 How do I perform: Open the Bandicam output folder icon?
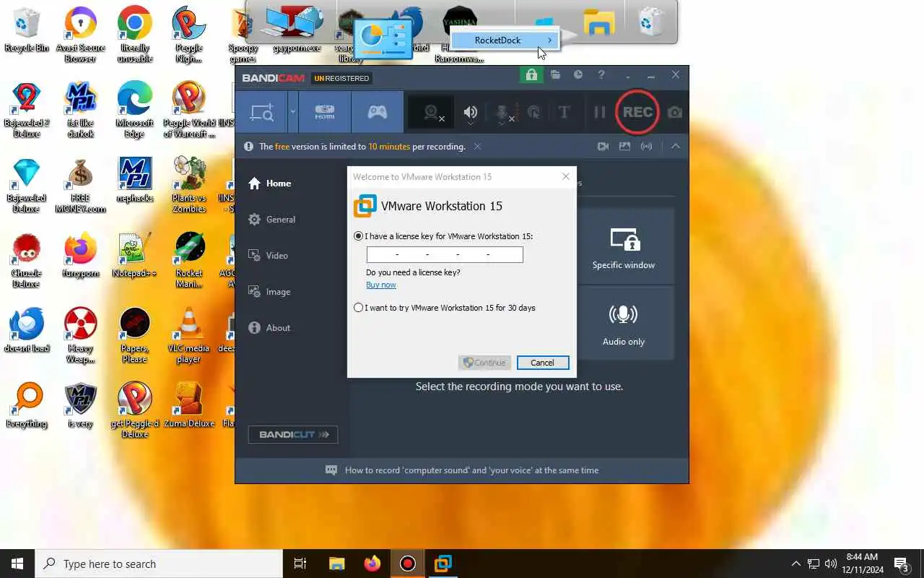[x=555, y=75]
